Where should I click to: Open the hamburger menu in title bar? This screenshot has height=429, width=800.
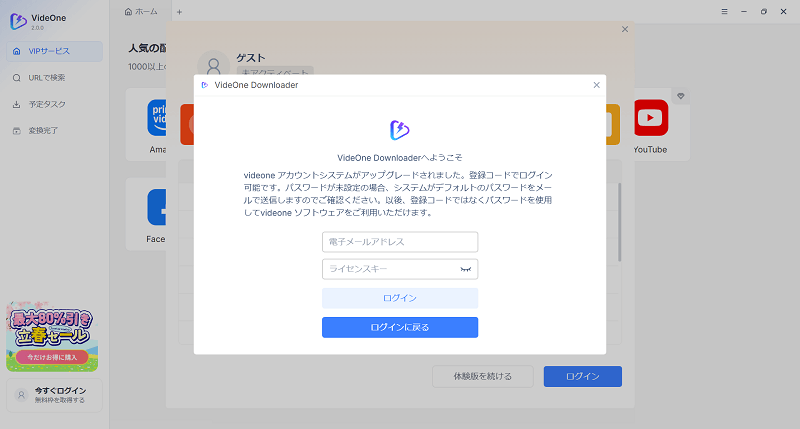pos(724,11)
